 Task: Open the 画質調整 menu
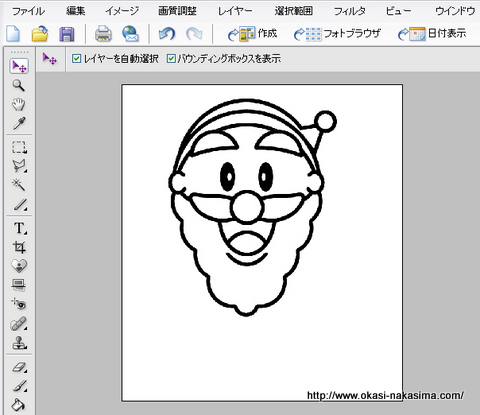tap(177, 11)
